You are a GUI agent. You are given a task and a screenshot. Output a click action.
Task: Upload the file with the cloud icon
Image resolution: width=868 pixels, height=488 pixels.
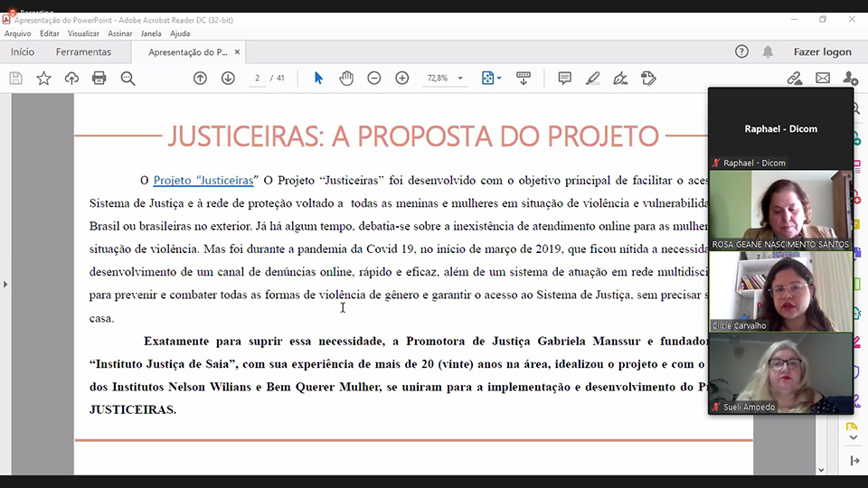[x=71, y=79]
